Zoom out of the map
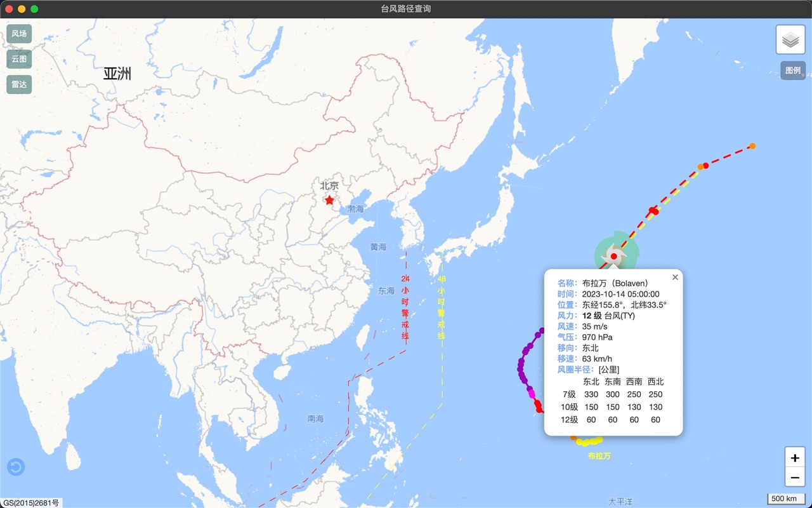This screenshot has height=508, width=812. coord(796,478)
